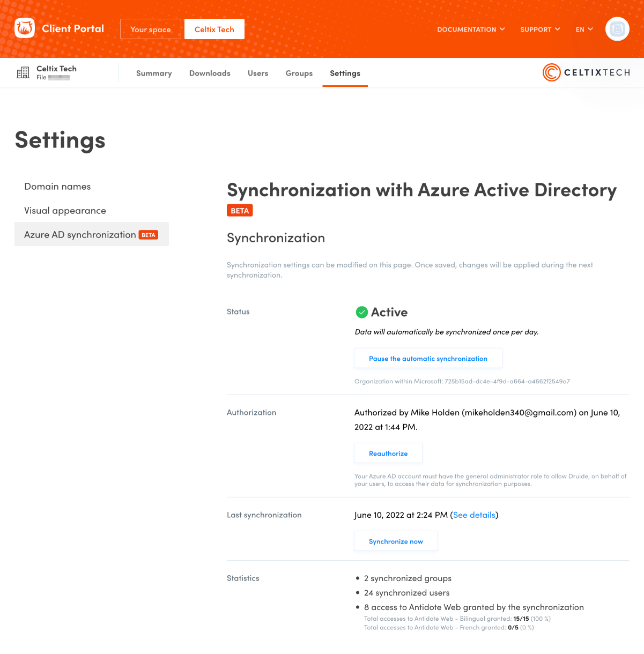
Task: Select the Celtix Tech space button
Action: point(214,29)
